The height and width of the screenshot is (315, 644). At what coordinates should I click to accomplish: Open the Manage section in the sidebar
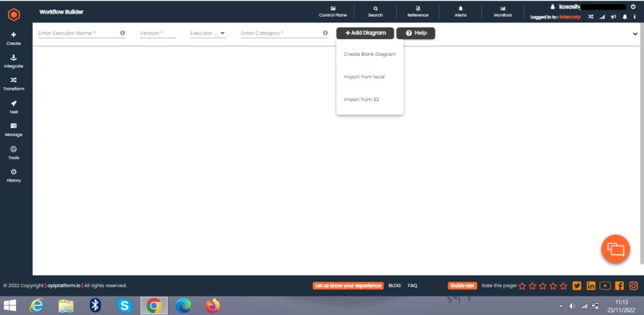pyautogui.click(x=14, y=130)
